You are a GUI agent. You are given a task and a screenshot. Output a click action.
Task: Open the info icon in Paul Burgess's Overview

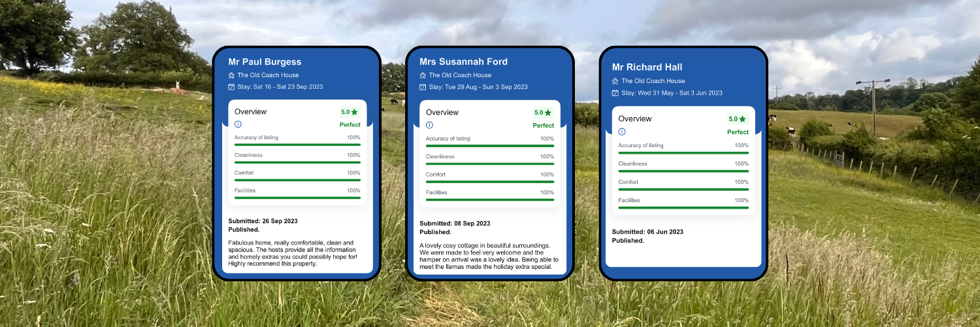point(238,124)
